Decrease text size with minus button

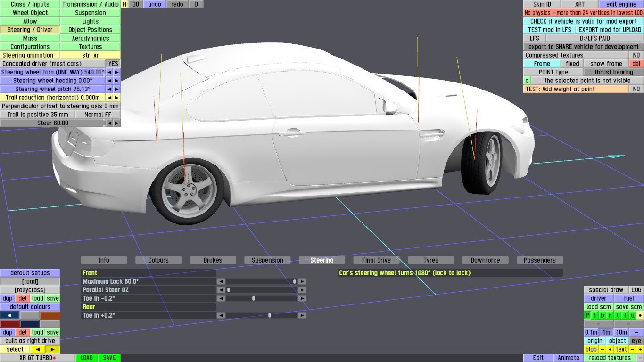coord(633,349)
